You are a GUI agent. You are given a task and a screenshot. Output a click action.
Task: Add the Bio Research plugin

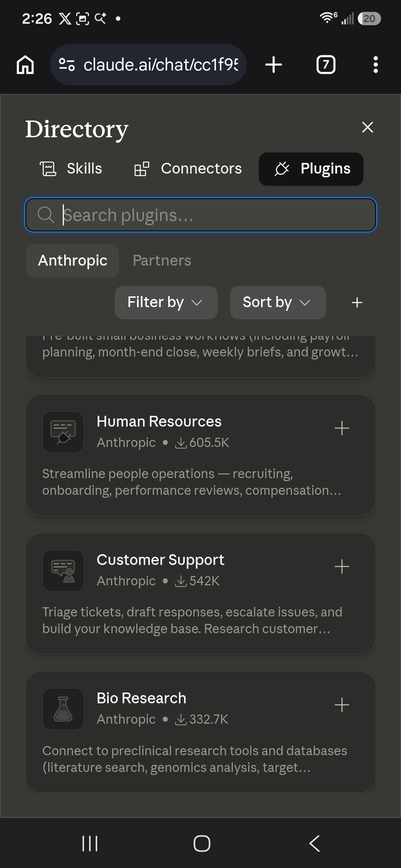(x=342, y=705)
